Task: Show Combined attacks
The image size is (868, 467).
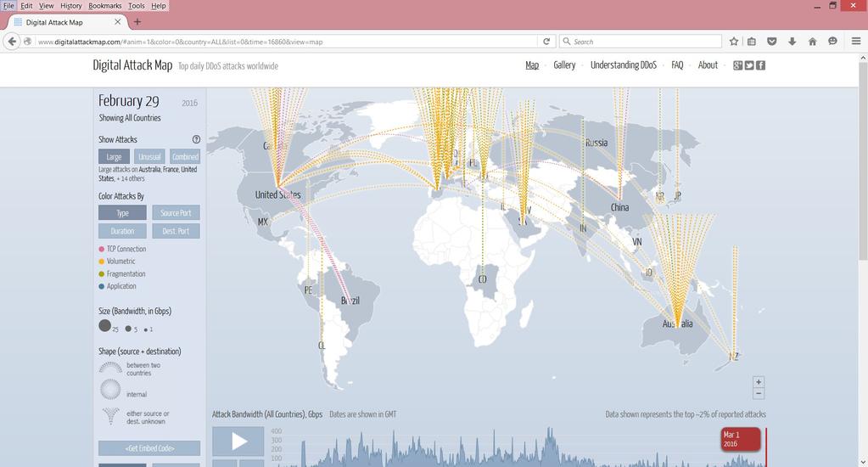Action: (185, 157)
